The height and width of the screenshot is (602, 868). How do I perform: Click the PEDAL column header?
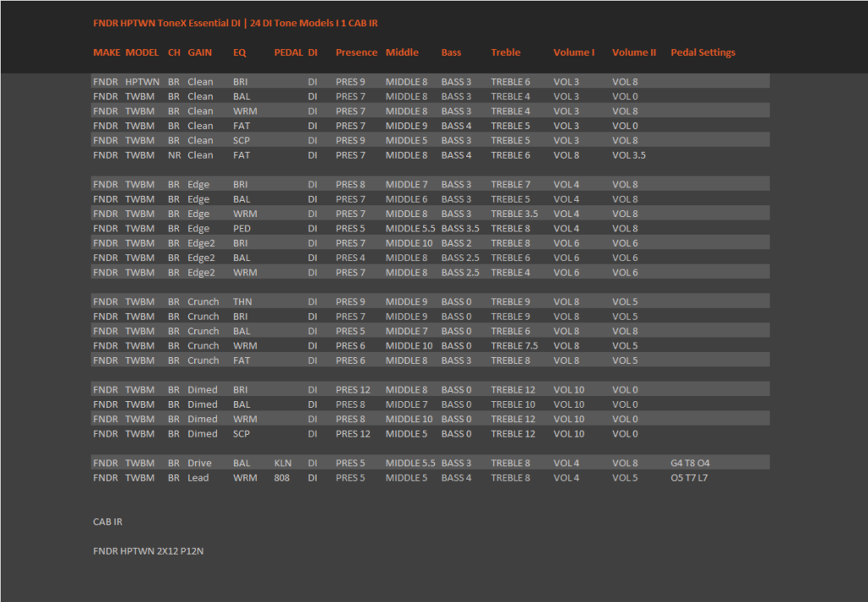(288, 53)
